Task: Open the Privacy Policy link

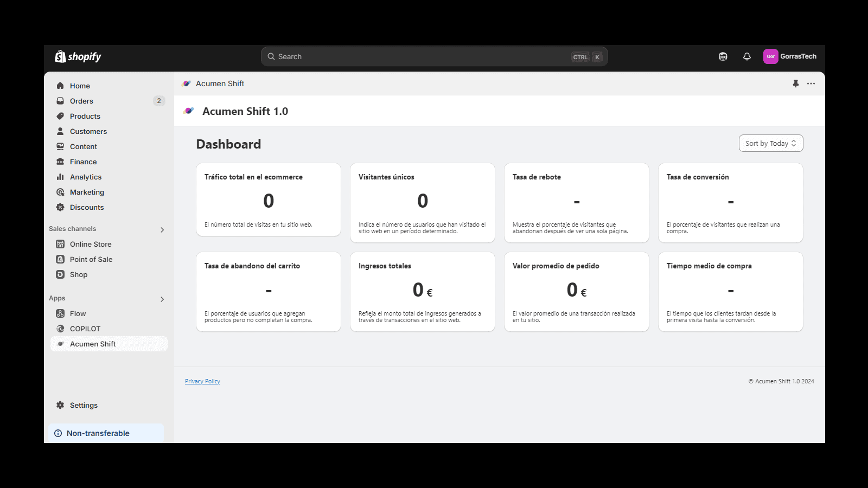Action: click(x=202, y=381)
